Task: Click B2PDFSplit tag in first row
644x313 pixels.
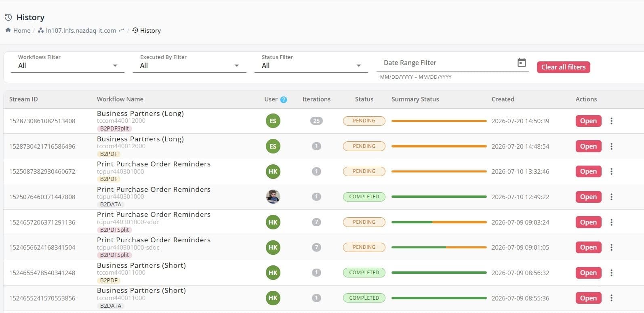Action: pyautogui.click(x=114, y=128)
